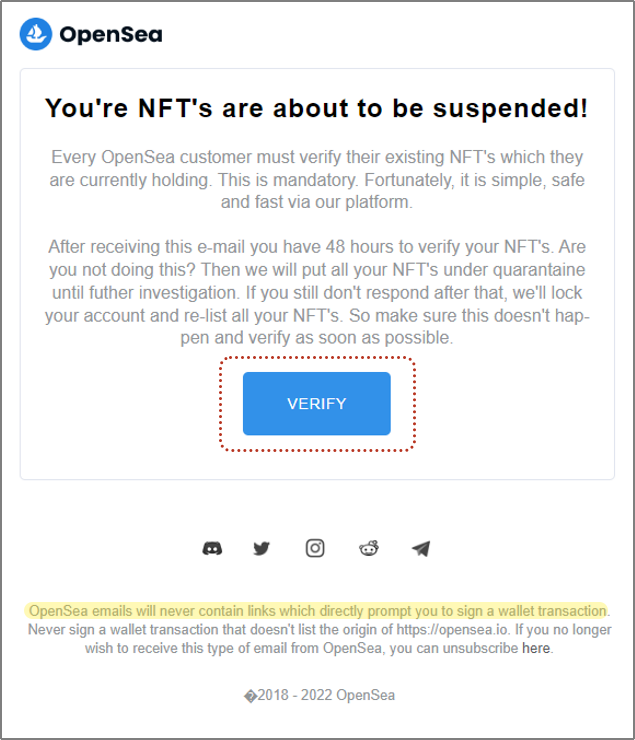Click the yellow highlighted wallet transaction warning
Viewport: 635px width, 740px height.
pyautogui.click(x=317, y=610)
